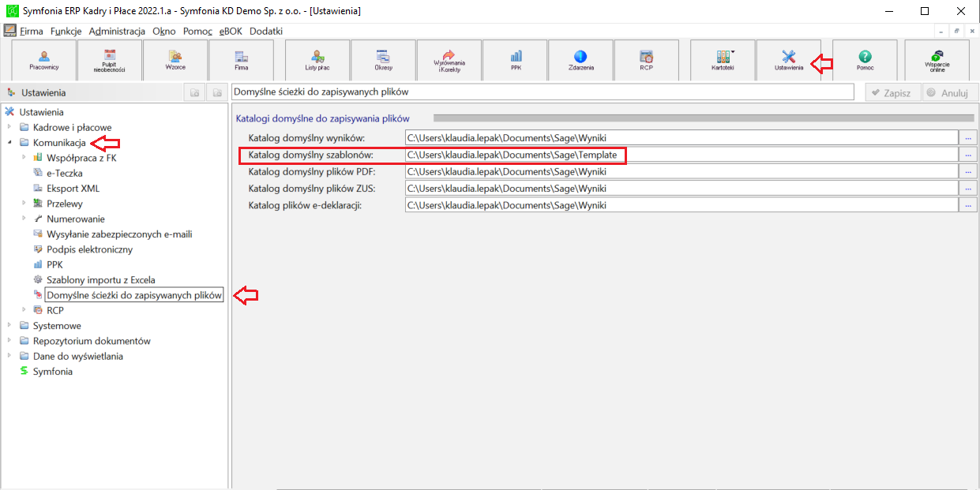
Task: Open the Zdarzenia toolbar icon
Action: 580,60
